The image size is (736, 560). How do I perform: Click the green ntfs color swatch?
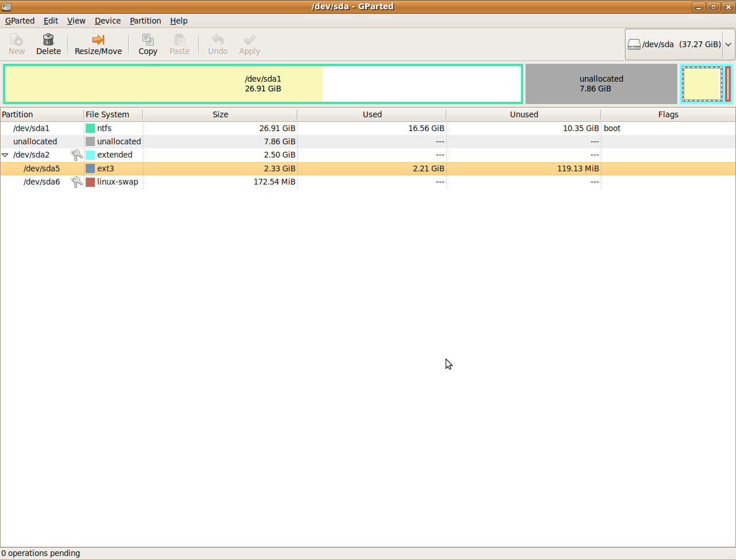(90, 128)
